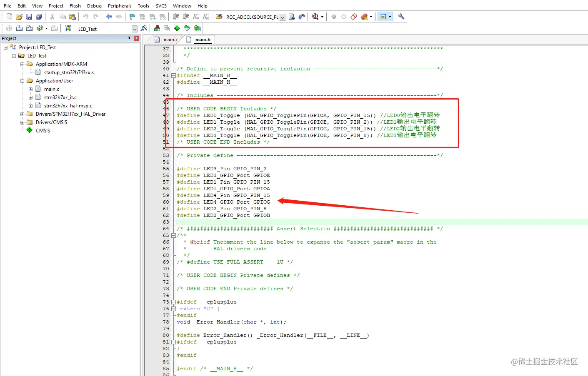Save the current file via toolbar
Viewport: 588px width, 376px height.
(x=29, y=17)
